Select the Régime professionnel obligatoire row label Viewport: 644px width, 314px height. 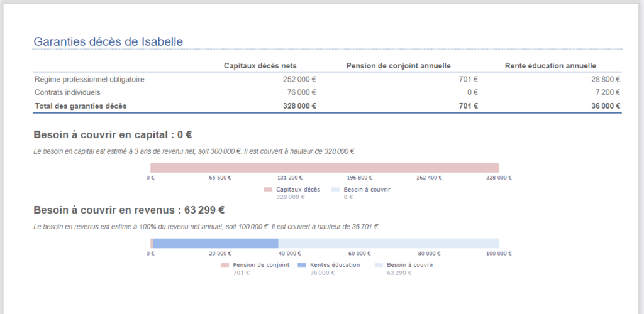click(89, 80)
